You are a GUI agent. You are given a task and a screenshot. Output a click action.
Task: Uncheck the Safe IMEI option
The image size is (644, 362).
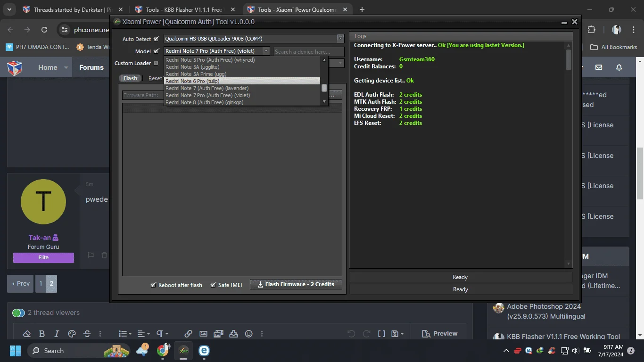213,285
